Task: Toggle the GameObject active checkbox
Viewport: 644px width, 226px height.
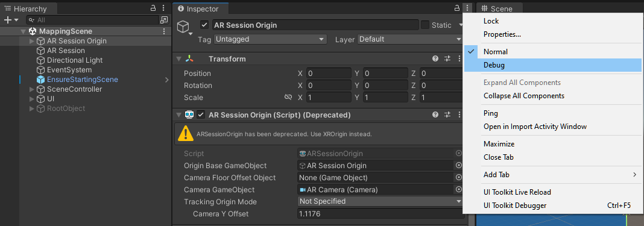Action: click(204, 25)
